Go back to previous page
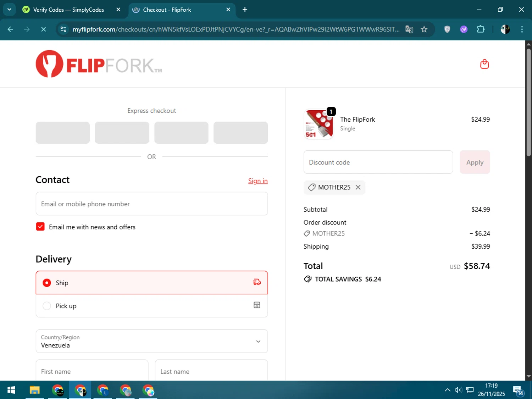 10,29
